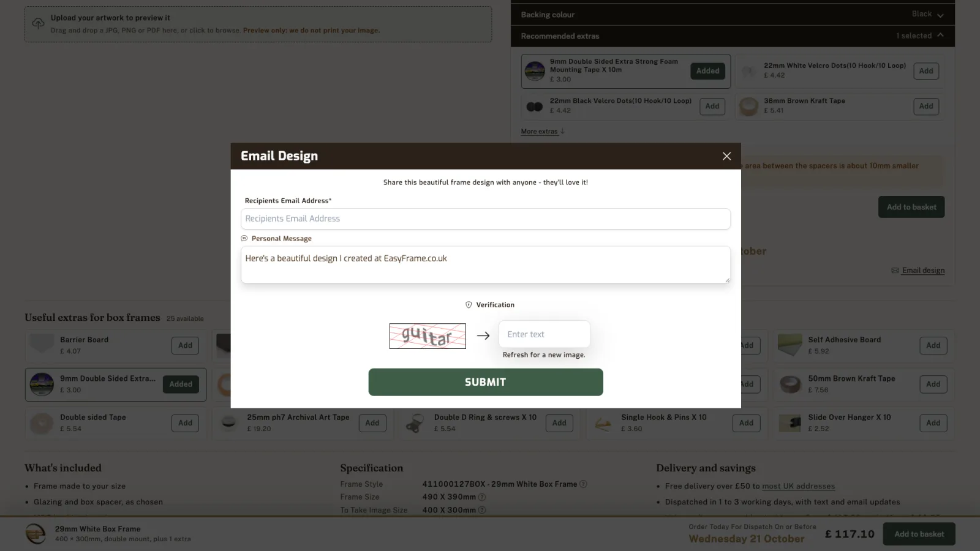Click the 25mm Archival Art Tape product icon
Viewport: 980px width, 551px height.
[228, 423]
